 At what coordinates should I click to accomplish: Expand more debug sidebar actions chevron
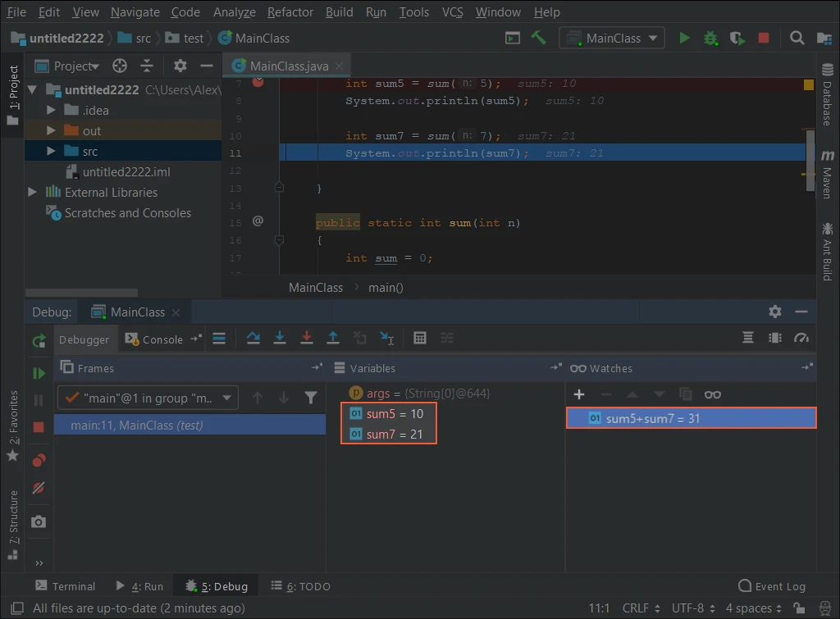[39, 562]
